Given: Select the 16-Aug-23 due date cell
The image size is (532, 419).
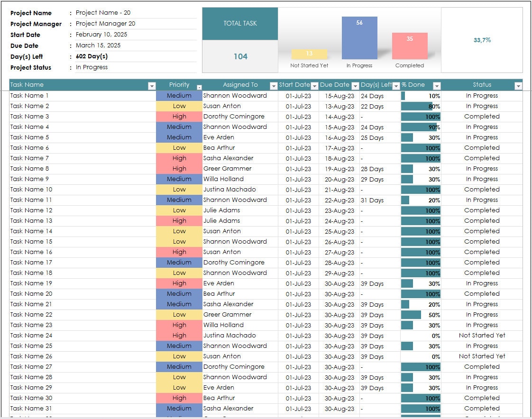Looking at the screenshot, I should (x=339, y=138).
